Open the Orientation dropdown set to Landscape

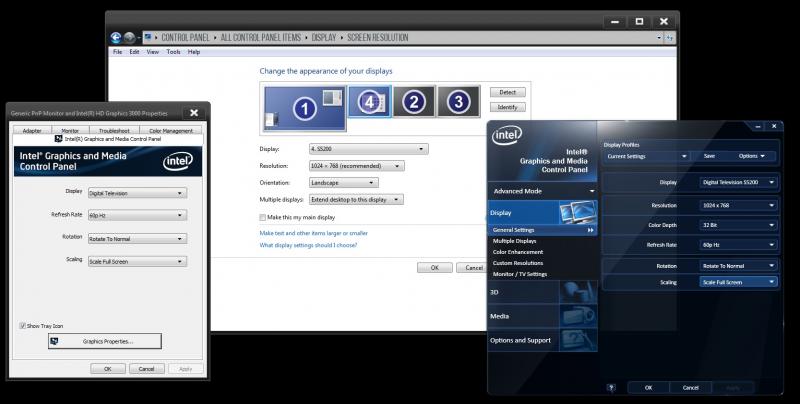point(344,183)
